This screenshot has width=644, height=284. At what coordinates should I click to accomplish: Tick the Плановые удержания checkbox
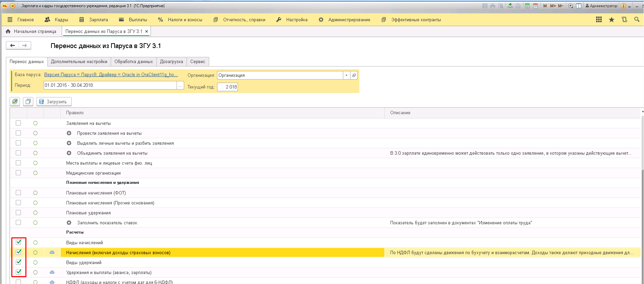pyautogui.click(x=19, y=213)
